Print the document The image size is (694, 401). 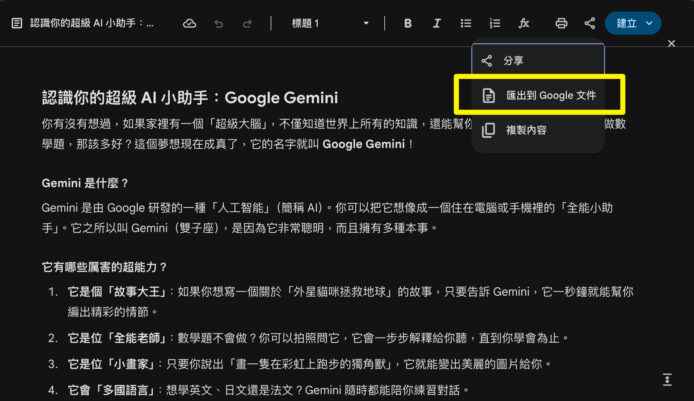coord(561,23)
